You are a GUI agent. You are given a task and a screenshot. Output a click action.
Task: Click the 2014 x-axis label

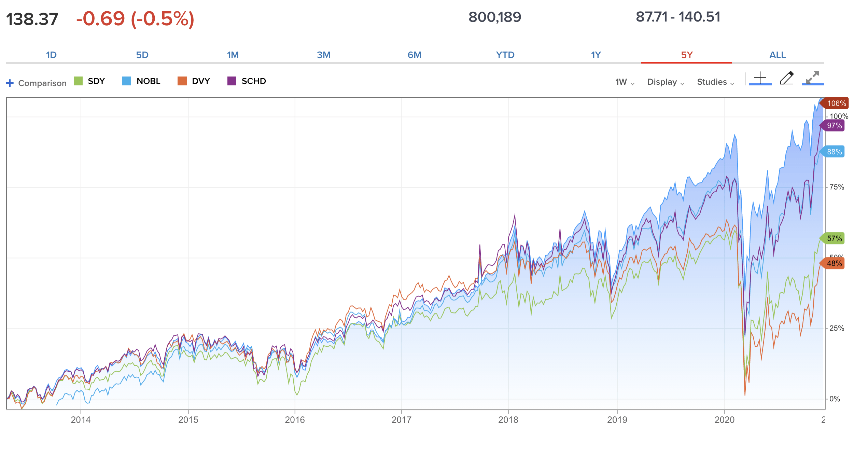point(81,420)
